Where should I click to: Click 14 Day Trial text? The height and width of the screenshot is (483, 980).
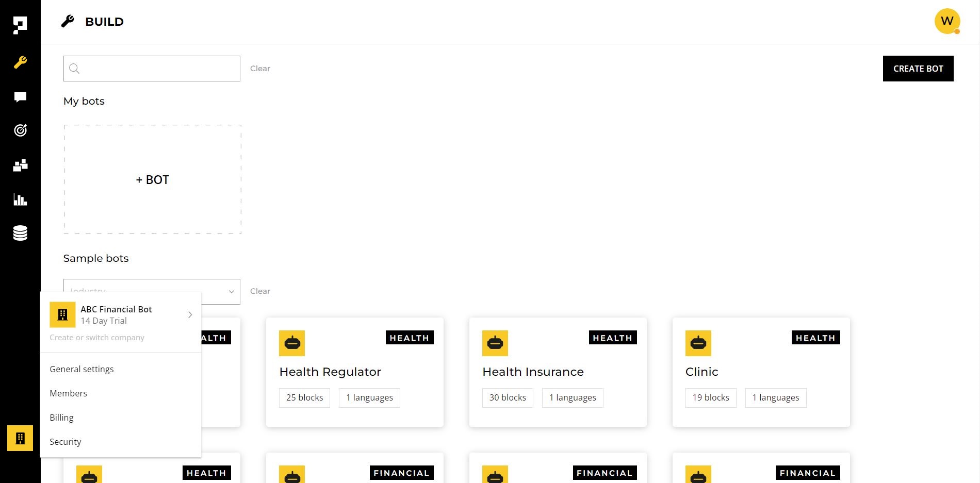coord(104,321)
